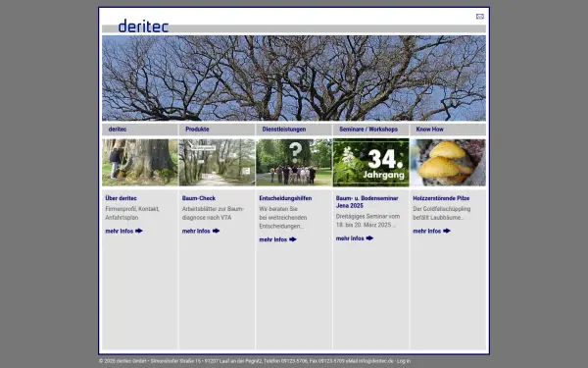Click arrow icon beside Holzzerstörende Pilze mehr Infos
588x368 pixels.
click(446, 231)
